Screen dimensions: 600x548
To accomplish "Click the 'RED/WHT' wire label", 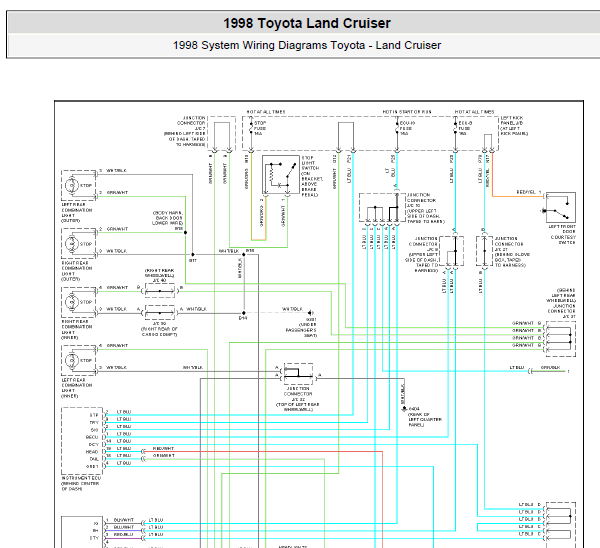I will (x=163, y=448).
